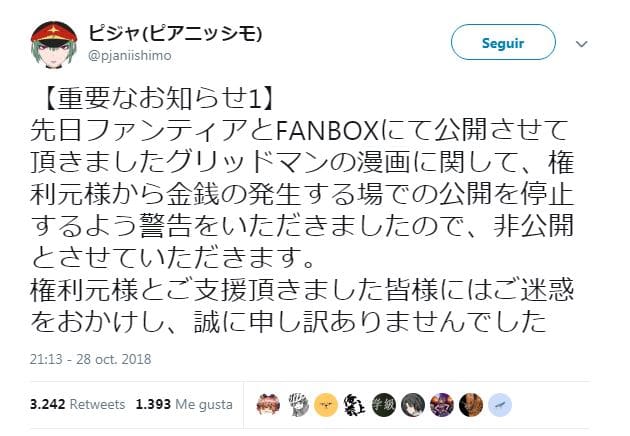The image size is (630, 436).
Task: Open the tweet timestamp 21:13 - 28 oct. 2018
Action: [x=90, y=359]
